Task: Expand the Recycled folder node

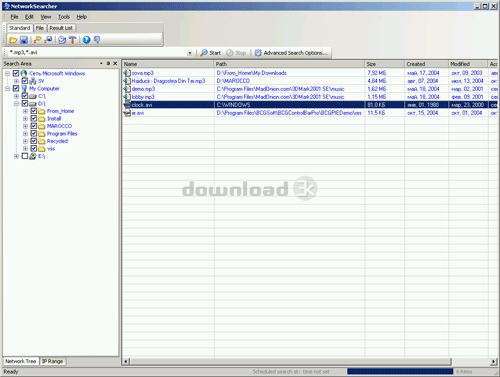Action: pos(25,141)
